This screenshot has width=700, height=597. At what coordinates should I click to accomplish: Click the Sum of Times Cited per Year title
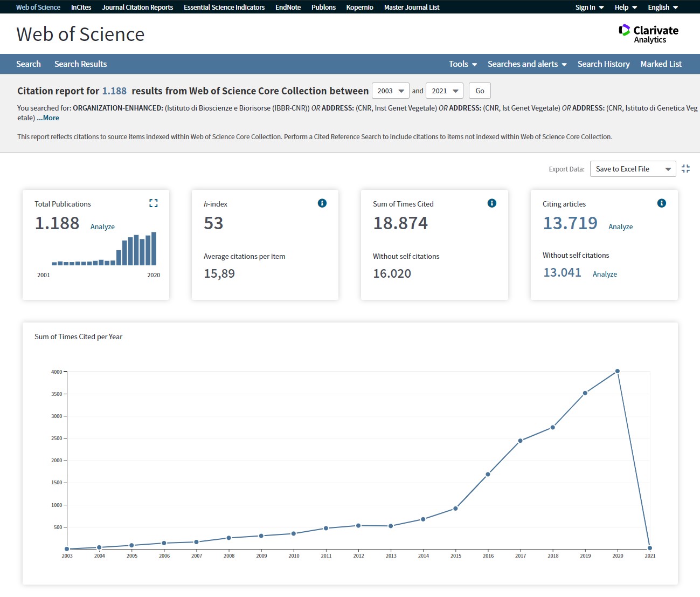(x=78, y=337)
